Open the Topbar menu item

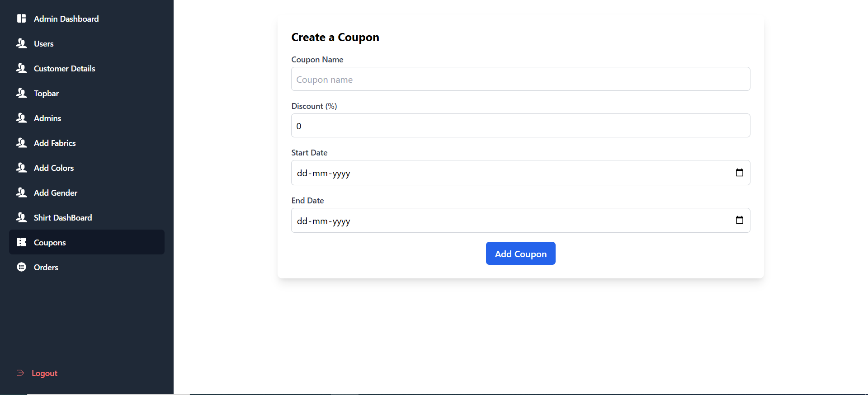[46, 94]
